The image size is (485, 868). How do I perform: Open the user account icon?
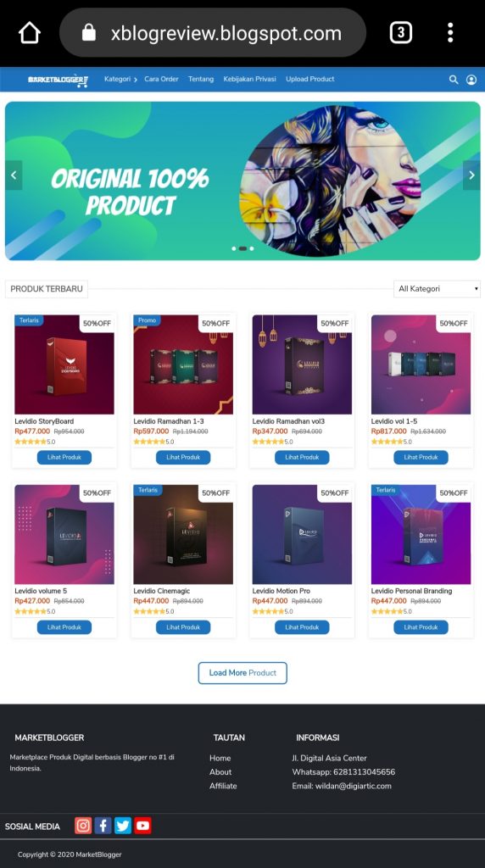471,80
